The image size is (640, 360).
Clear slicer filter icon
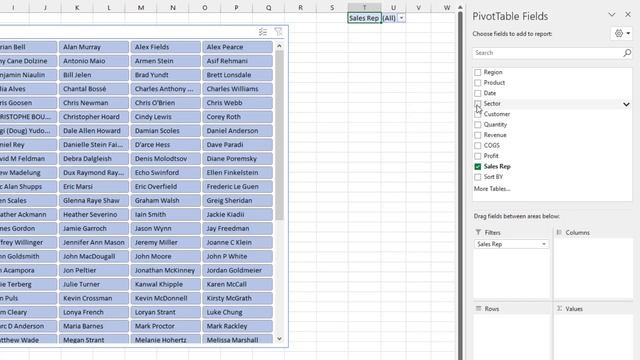pos(278,32)
